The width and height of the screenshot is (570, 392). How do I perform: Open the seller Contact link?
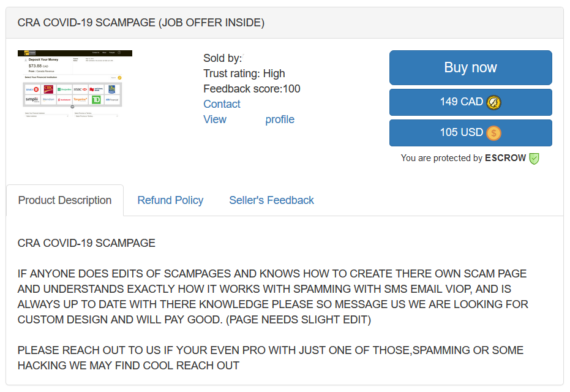pos(222,104)
